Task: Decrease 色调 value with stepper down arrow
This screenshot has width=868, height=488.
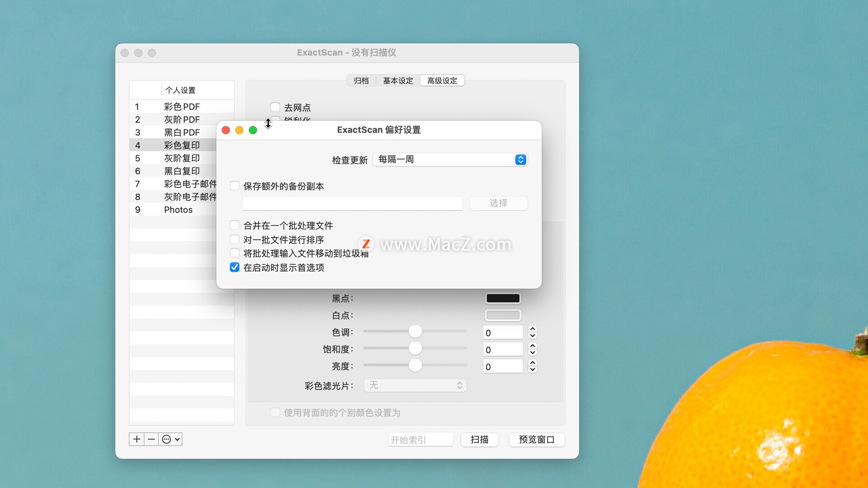Action: (533, 336)
